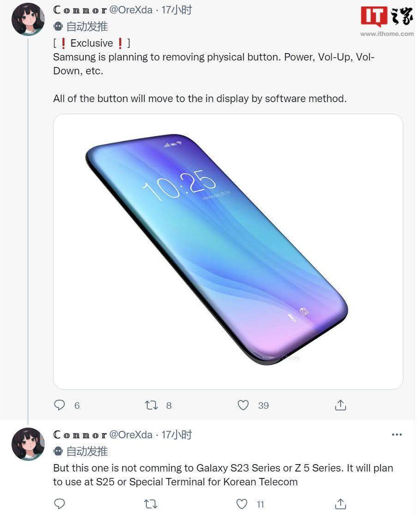The image size is (420, 514).
Task: Click the IT之家 ithome.com logo
Action: [387, 21]
